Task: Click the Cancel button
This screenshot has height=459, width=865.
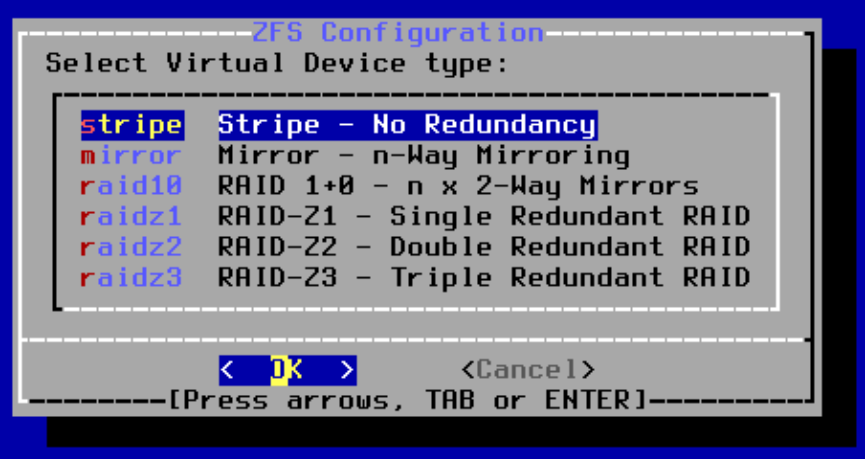Action: coord(528,370)
